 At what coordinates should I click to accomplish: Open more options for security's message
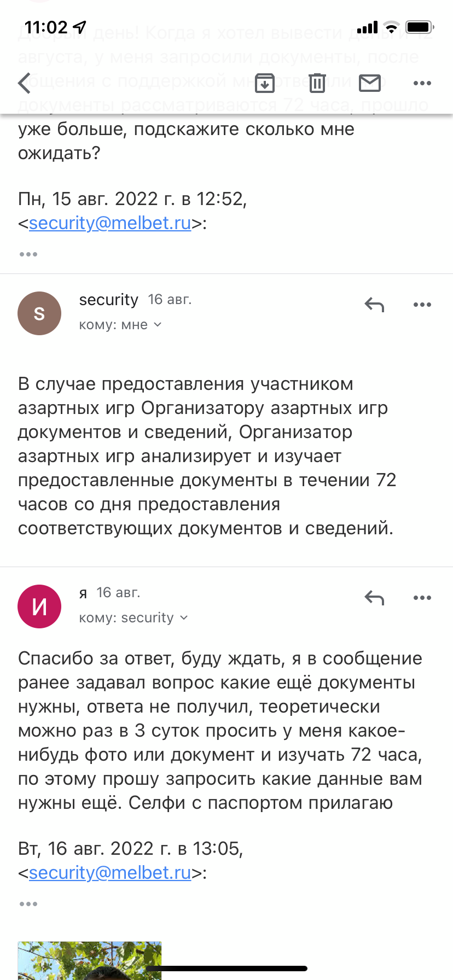422,305
